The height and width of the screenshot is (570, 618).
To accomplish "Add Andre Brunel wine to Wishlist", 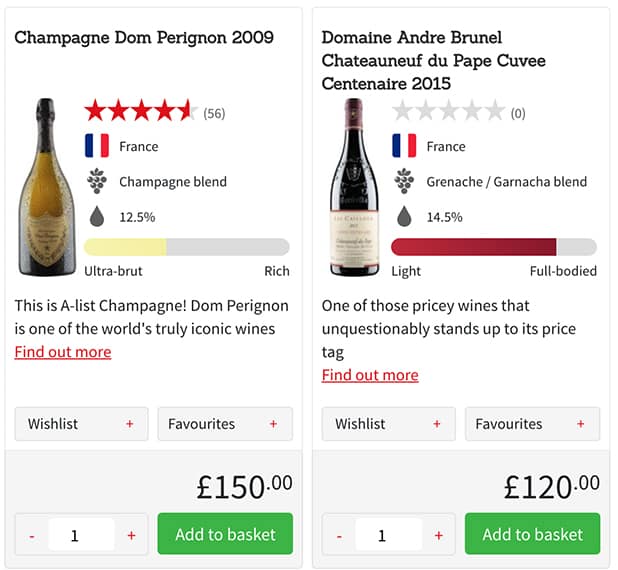I will click(x=389, y=424).
